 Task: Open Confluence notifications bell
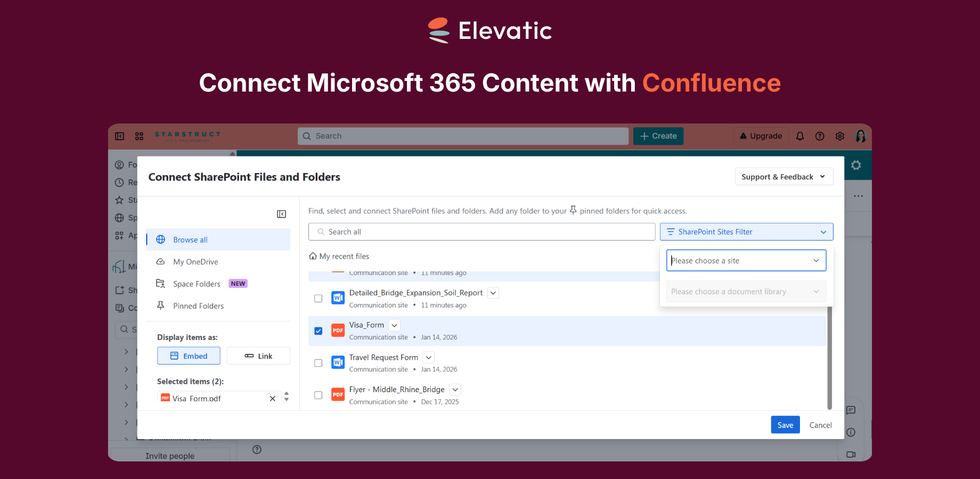coord(800,136)
